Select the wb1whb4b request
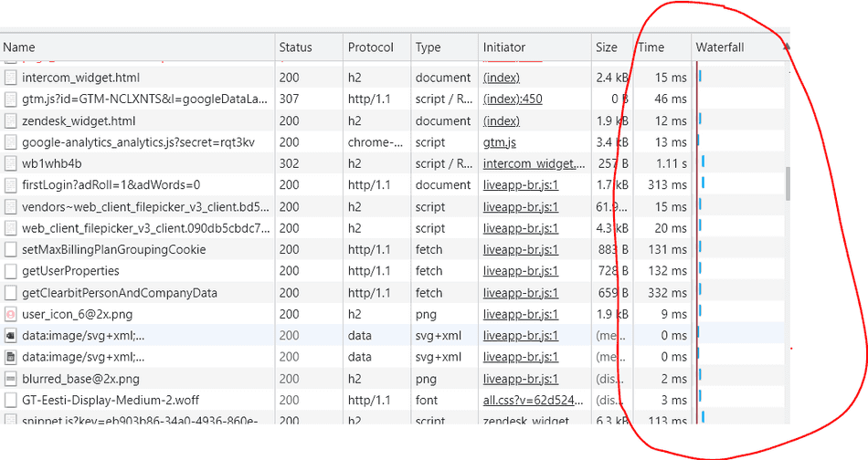 52,163
